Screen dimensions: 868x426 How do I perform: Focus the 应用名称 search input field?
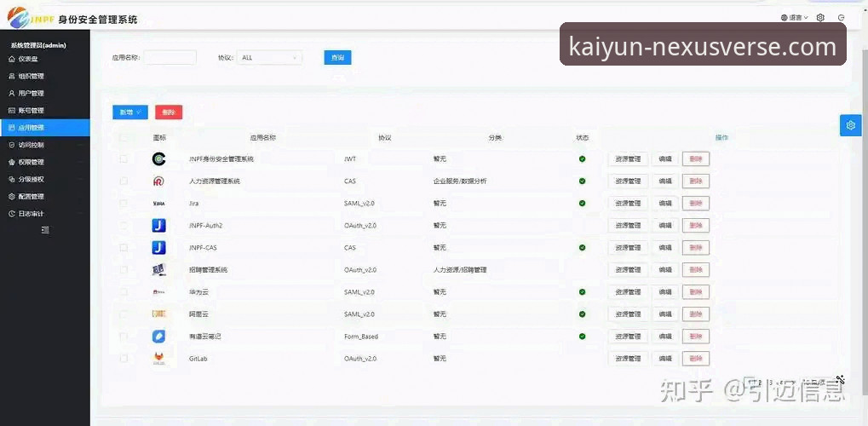pyautogui.click(x=170, y=58)
